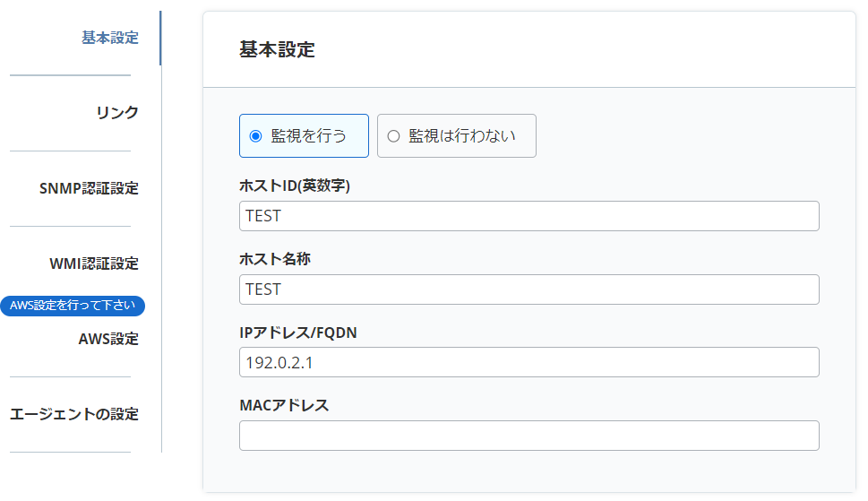Click the IPアドレス/FQDN field label

[x=298, y=333]
